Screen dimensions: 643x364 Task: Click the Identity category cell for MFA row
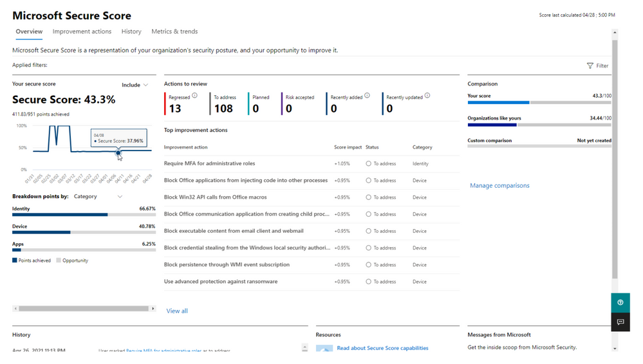(x=420, y=163)
